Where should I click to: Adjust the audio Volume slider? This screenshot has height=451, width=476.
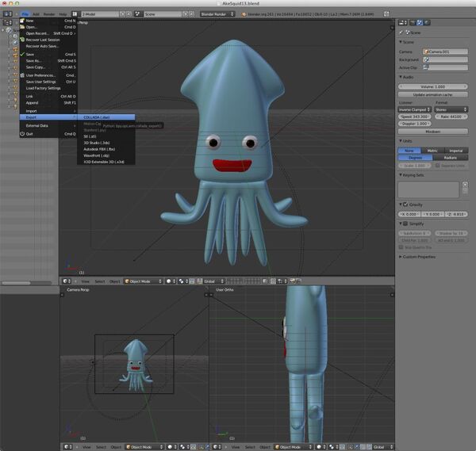point(433,86)
